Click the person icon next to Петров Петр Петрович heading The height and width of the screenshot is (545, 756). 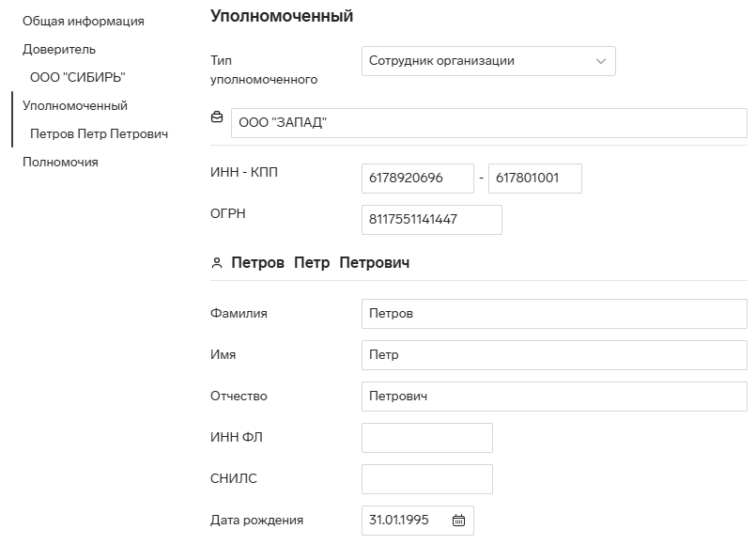click(x=217, y=263)
